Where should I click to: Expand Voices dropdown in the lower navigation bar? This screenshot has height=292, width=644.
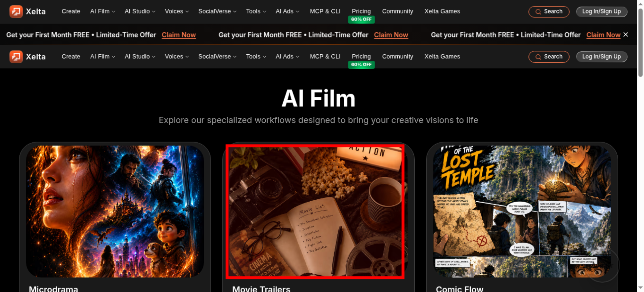[177, 57]
